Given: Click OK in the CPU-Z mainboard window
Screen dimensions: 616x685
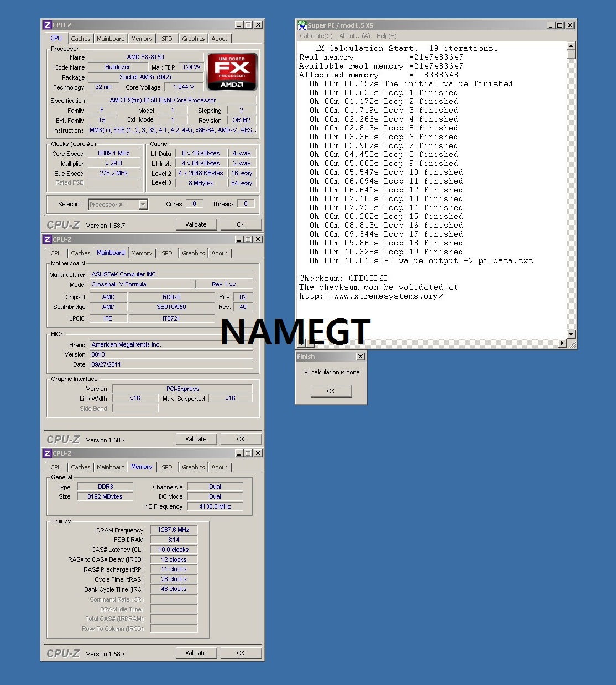Looking at the screenshot, I should click(x=241, y=439).
